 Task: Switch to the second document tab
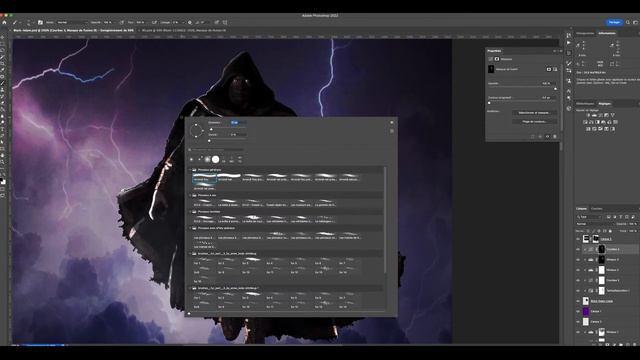(184, 30)
